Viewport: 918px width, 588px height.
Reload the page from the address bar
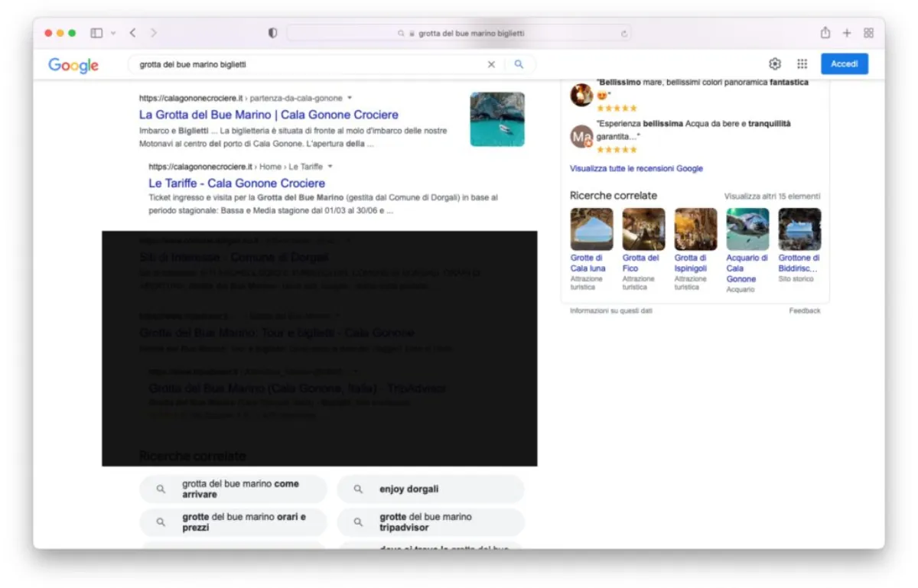pyautogui.click(x=624, y=34)
